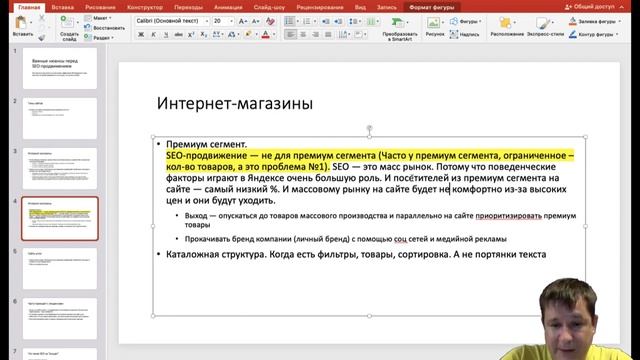640x360 pixels.
Task: Apply the red font color A
Action: (x=266, y=35)
